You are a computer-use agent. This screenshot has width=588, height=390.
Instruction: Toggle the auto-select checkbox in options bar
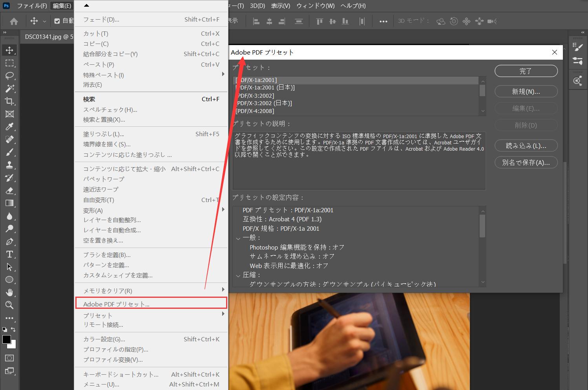[x=57, y=21]
